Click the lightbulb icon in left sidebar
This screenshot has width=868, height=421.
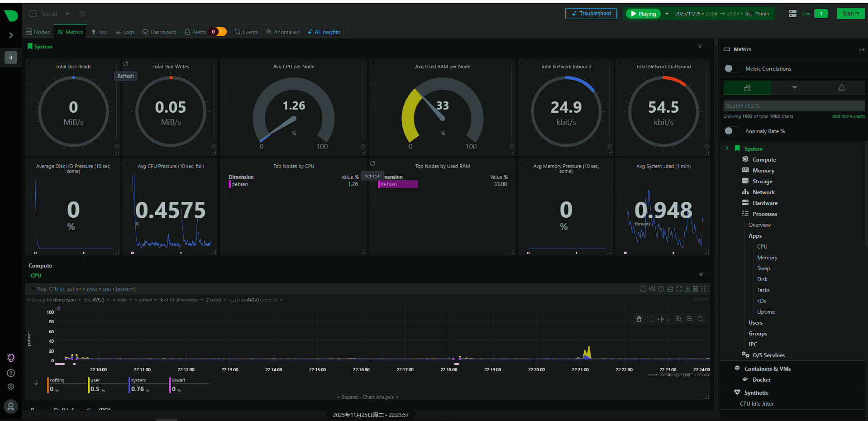(x=11, y=358)
